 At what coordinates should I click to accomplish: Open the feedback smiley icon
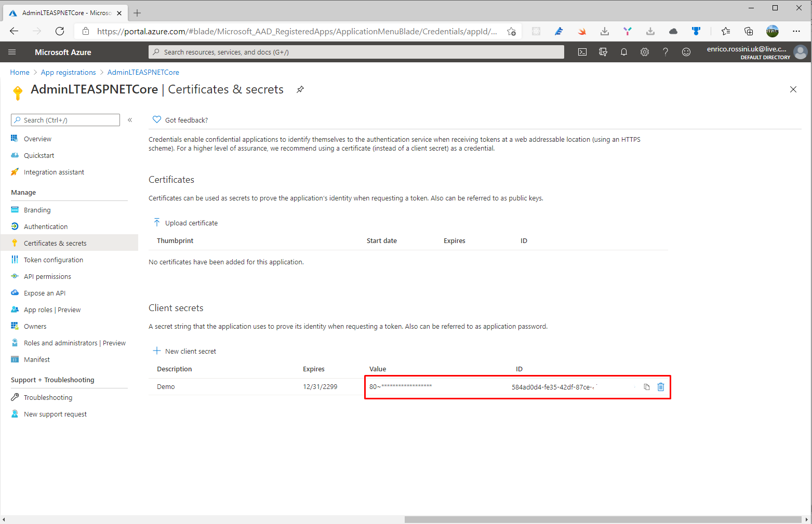click(x=686, y=52)
